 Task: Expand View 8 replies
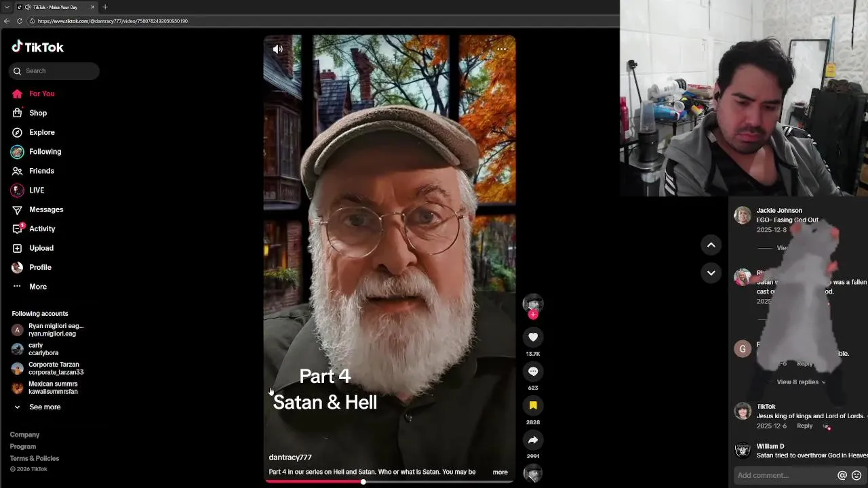(x=801, y=382)
